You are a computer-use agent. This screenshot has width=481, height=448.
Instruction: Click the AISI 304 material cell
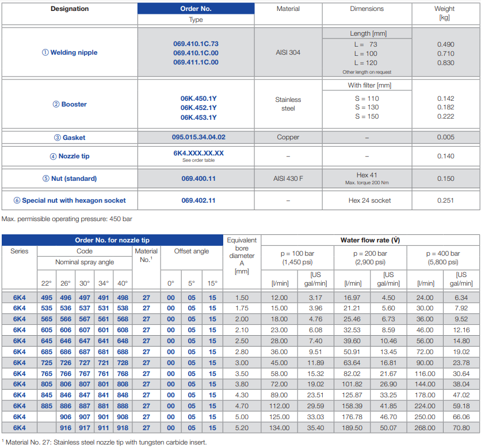coord(288,52)
